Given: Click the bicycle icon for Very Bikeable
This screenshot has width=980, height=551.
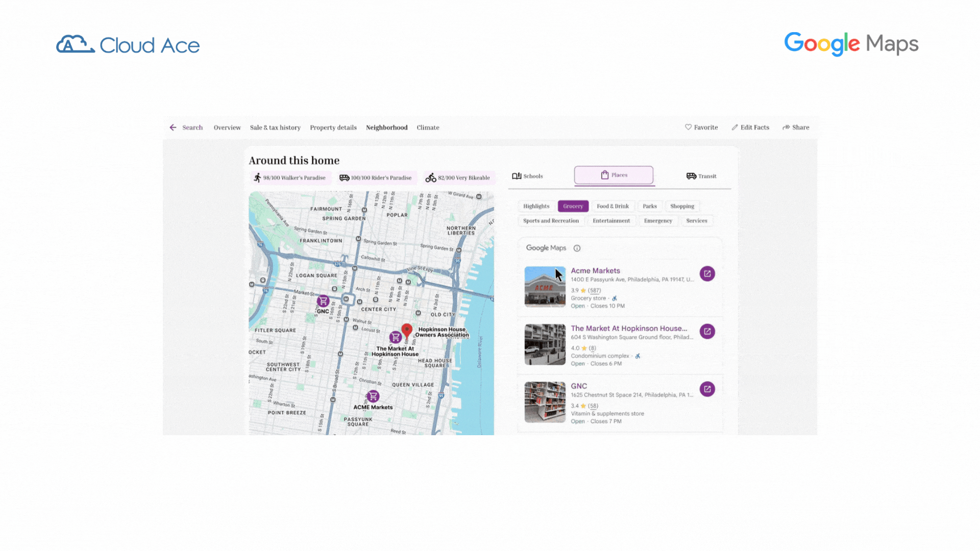Looking at the screenshot, I should click(x=431, y=178).
